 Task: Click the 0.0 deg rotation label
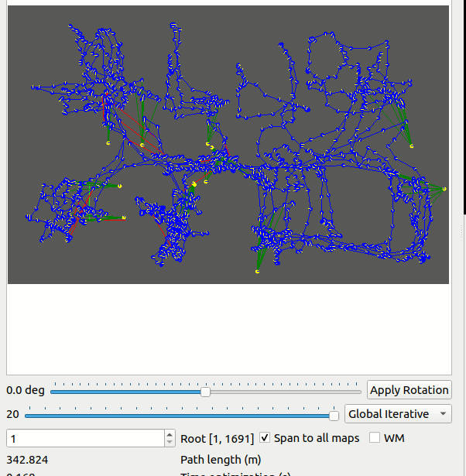click(26, 390)
